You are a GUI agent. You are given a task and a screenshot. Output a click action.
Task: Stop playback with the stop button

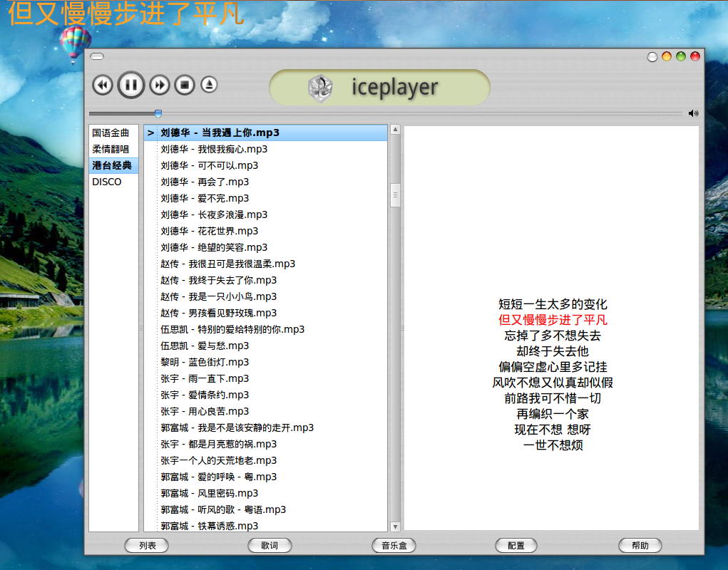tap(185, 85)
